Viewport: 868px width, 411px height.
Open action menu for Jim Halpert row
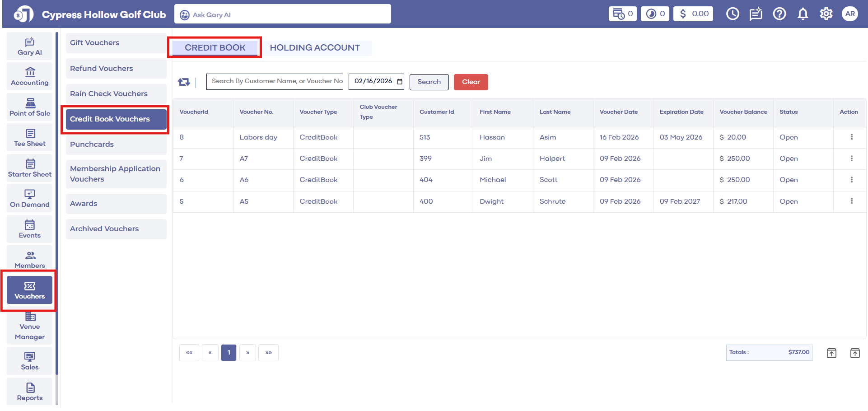tap(851, 159)
